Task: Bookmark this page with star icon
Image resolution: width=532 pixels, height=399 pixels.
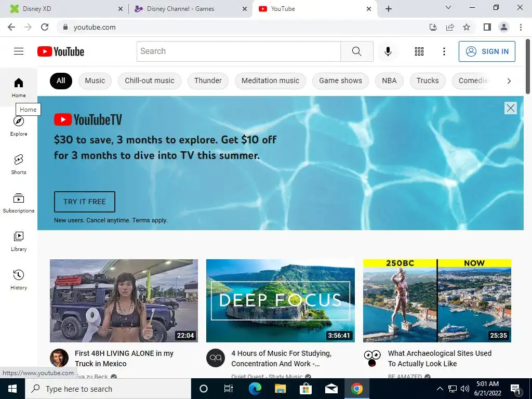Action: click(x=467, y=27)
